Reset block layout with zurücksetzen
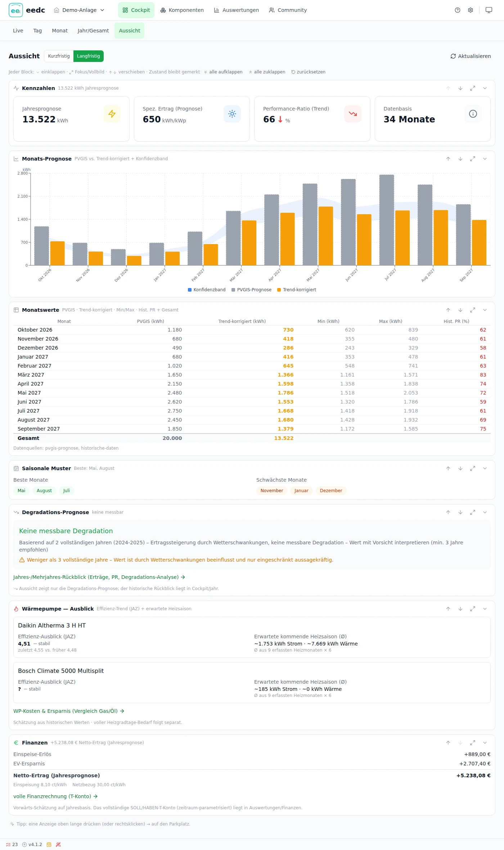504x850 pixels. click(x=309, y=72)
